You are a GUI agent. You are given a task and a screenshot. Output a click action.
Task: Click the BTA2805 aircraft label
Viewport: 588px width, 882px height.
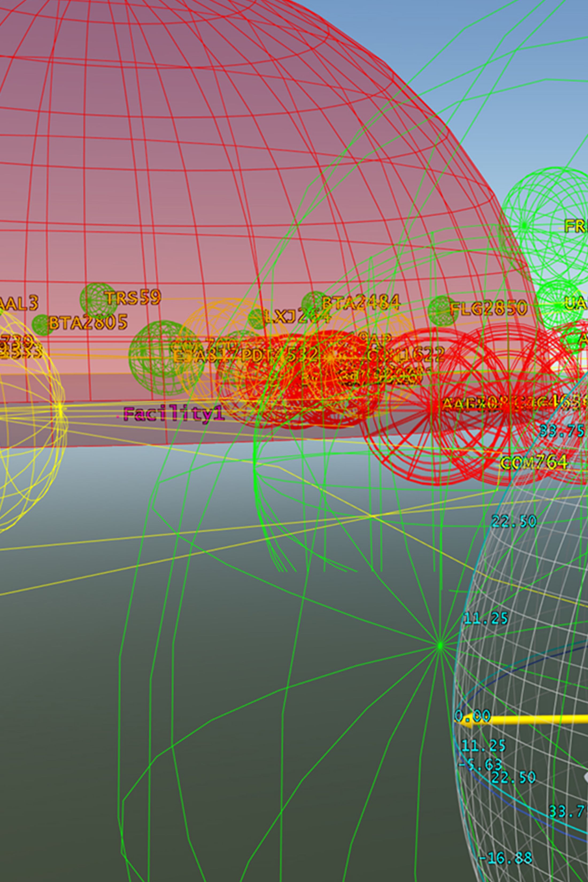(x=88, y=323)
